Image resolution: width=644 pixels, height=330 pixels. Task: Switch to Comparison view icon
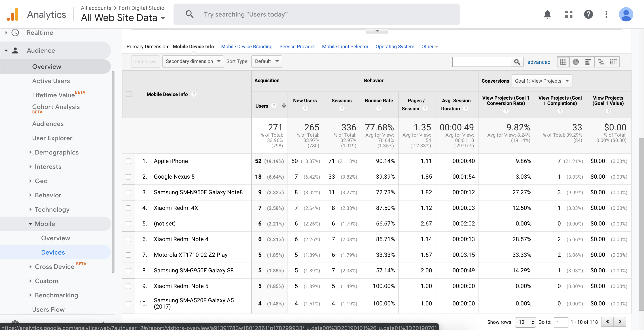pos(600,62)
